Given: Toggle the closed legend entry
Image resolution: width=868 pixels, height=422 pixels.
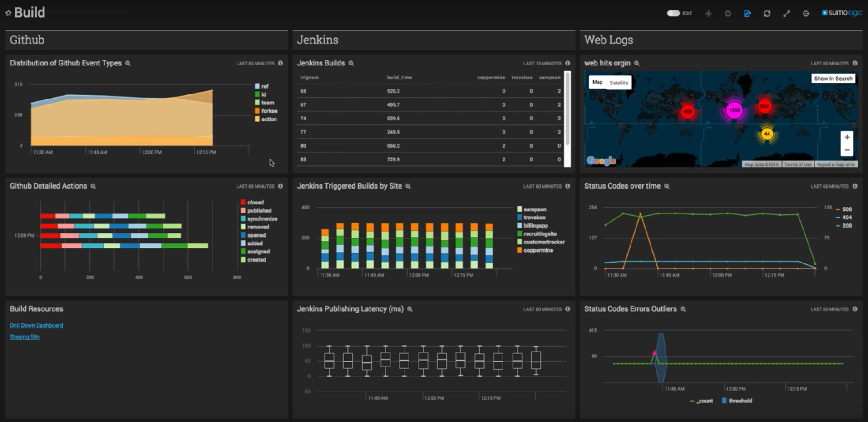Looking at the screenshot, I should pos(252,203).
